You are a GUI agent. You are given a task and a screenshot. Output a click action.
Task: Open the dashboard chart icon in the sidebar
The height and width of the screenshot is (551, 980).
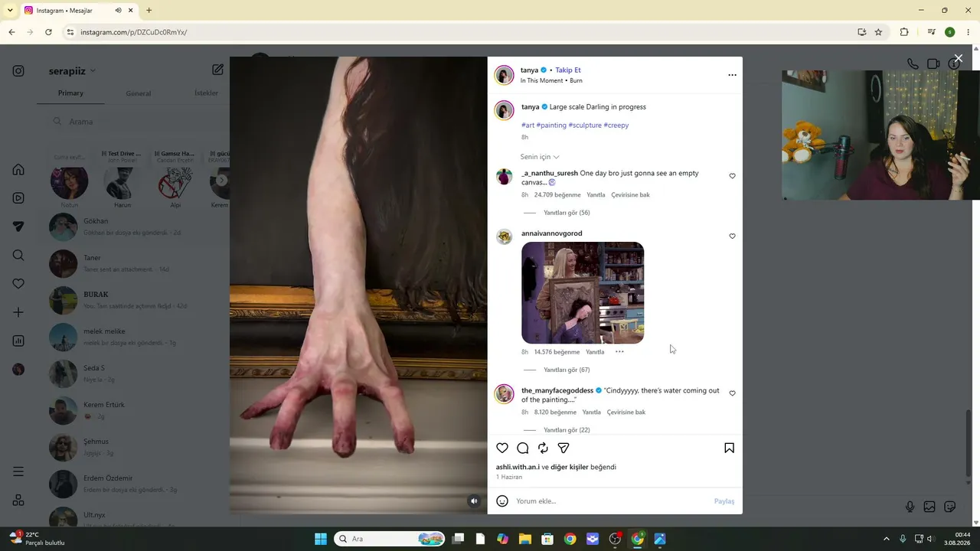pyautogui.click(x=18, y=341)
